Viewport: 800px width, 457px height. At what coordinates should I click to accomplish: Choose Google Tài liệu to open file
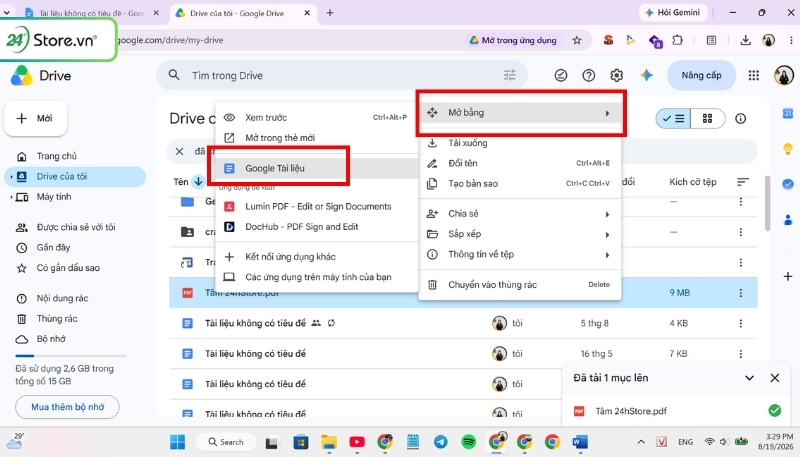[x=316, y=168]
